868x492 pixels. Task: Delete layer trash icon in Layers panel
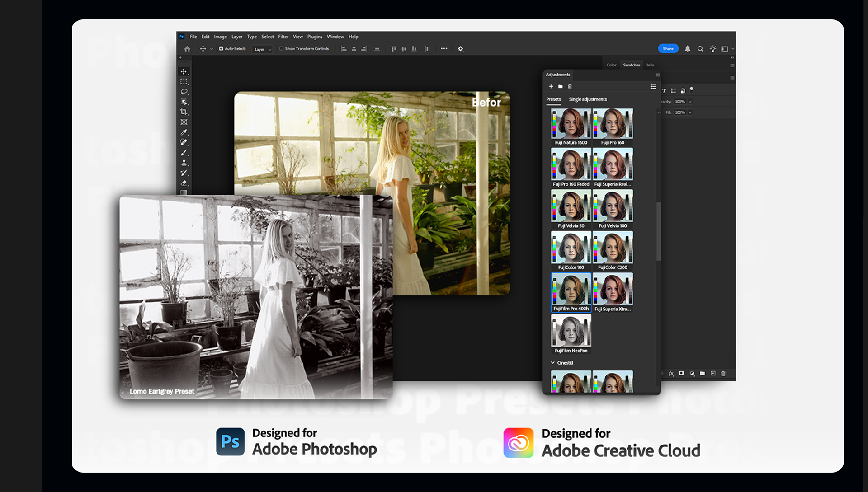coord(723,373)
